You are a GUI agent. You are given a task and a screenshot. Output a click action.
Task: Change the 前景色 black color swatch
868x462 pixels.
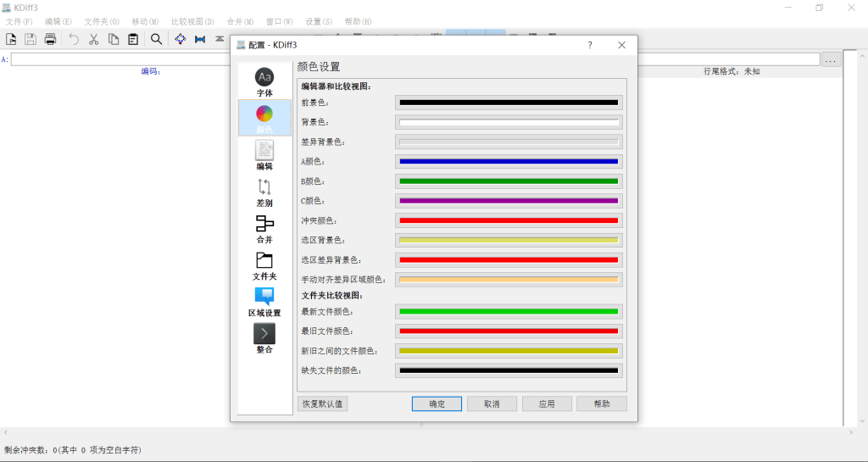coord(509,103)
